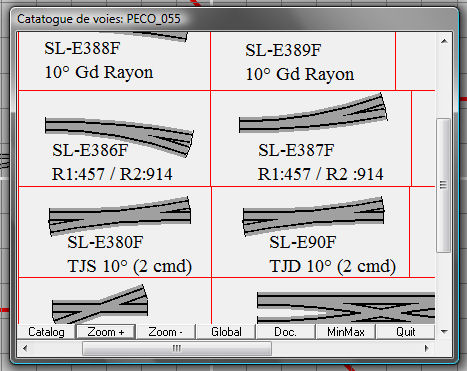Click the horizontal scrollbar left arrow
The height and width of the screenshot is (371, 467).
pyautogui.click(x=25, y=348)
